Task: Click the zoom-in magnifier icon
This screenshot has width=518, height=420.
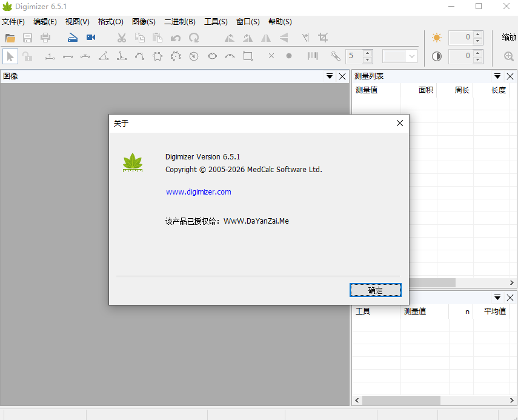Action: pos(509,56)
